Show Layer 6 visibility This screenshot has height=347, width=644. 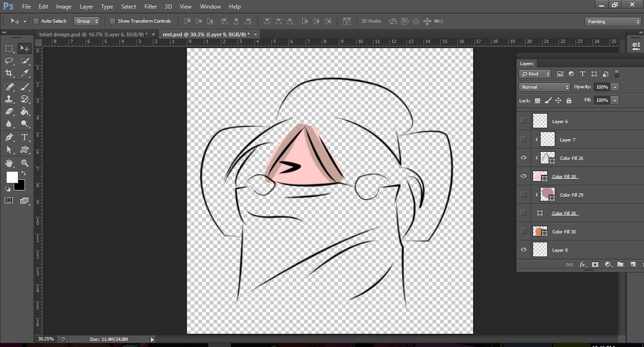(x=523, y=121)
